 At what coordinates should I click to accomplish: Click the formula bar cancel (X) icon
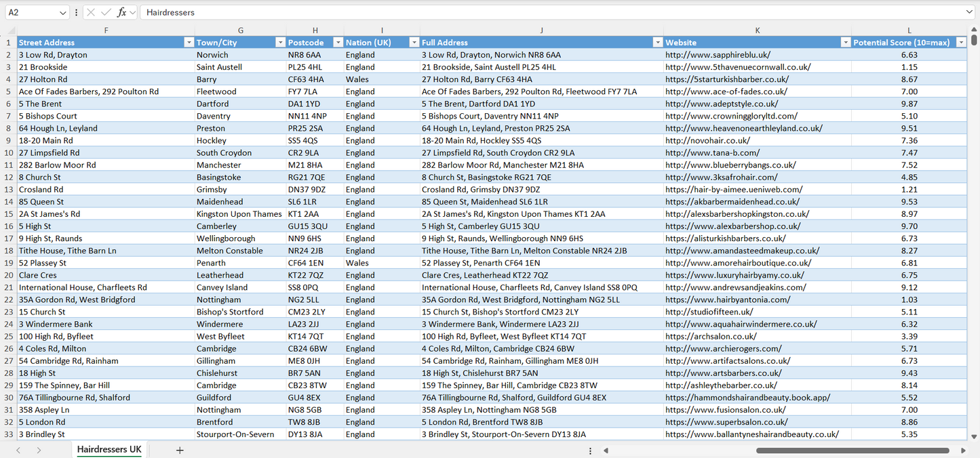(x=91, y=12)
